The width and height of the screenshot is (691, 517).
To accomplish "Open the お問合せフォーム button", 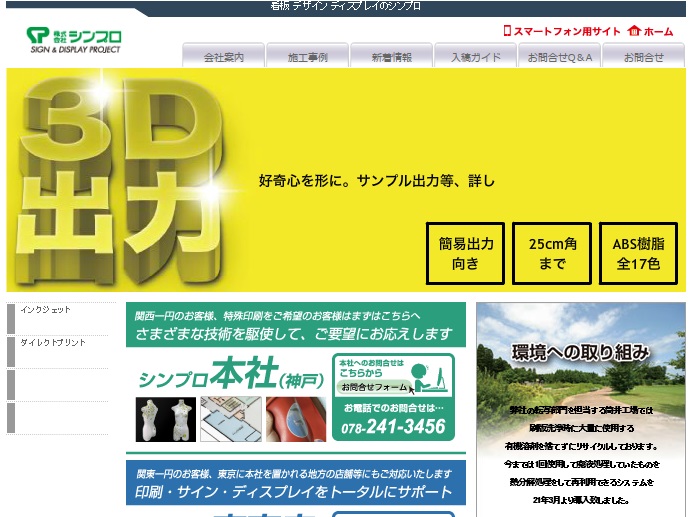I will 375,387.
